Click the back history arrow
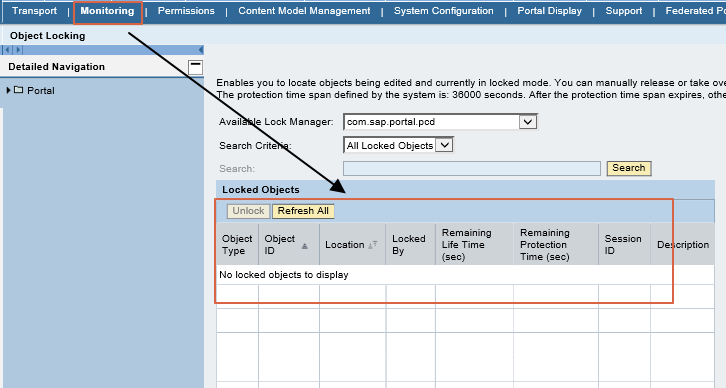The width and height of the screenshot is (726, 388). (x=8, y=50)
